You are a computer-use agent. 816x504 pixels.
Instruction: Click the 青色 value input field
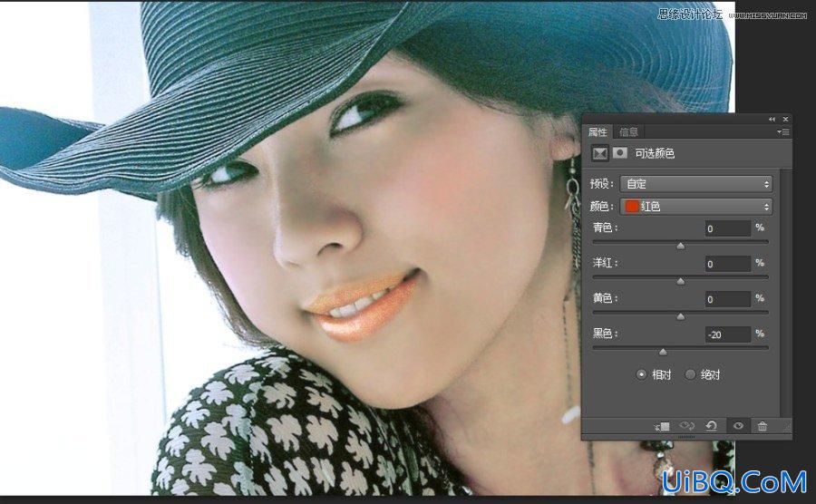(727, 228)
